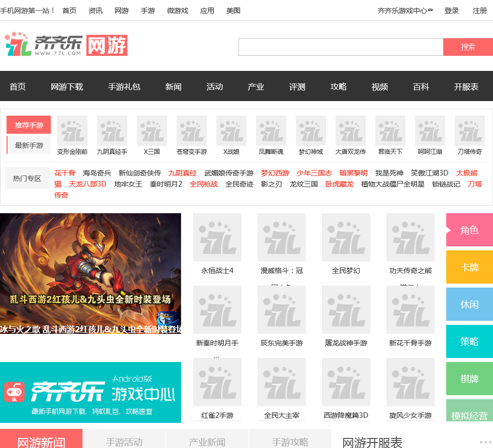
Task: Open the 全民枪战 hot zone link
Action: click(x=204, y=184)
